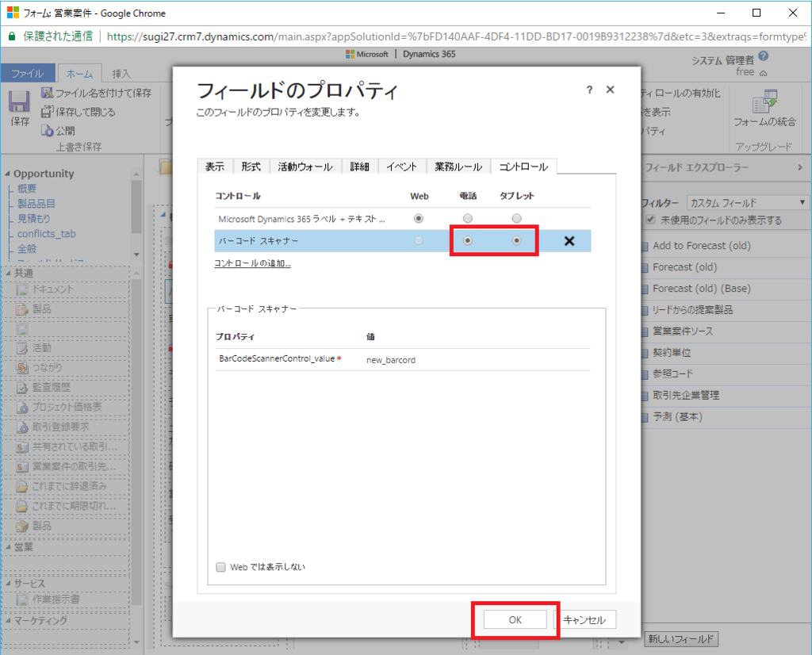Click the Add to Forecast (old) field icon

tap(645, 246)
